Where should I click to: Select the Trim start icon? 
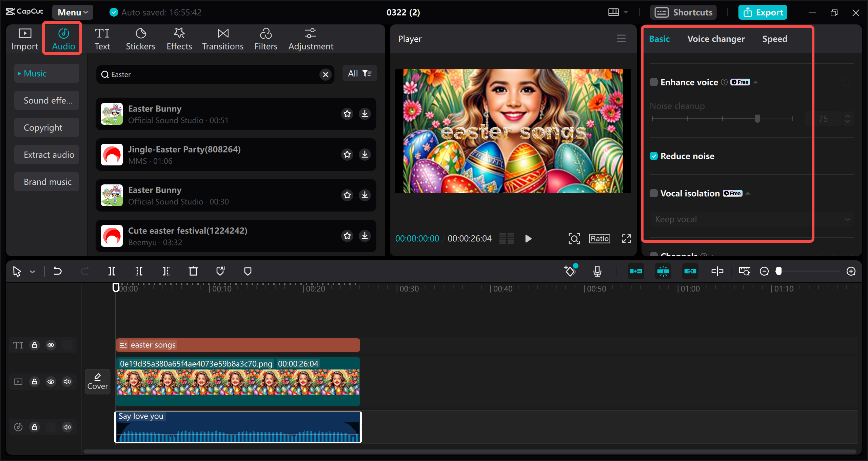click(139, 271)
